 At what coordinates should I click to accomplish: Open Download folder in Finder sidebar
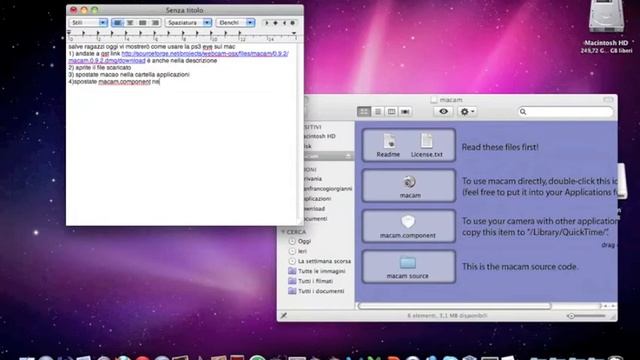314,209
